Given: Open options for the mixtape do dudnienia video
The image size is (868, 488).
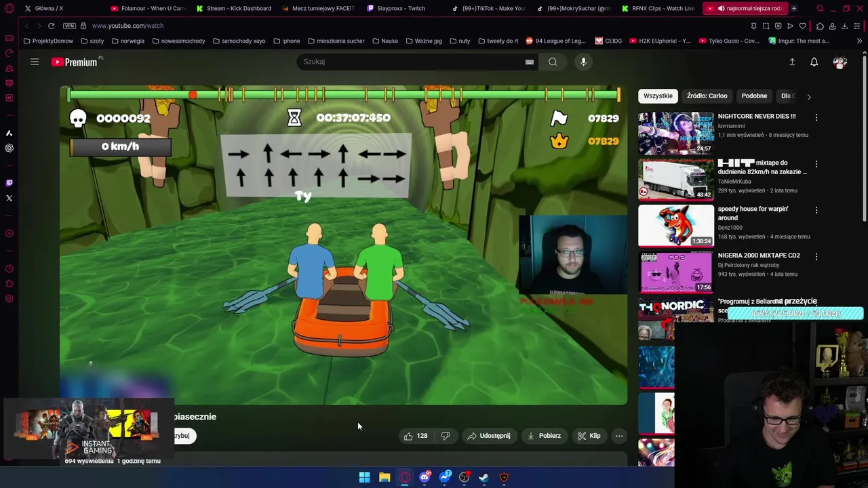Looking at the screenshot, I should click(x=816, y=164).
